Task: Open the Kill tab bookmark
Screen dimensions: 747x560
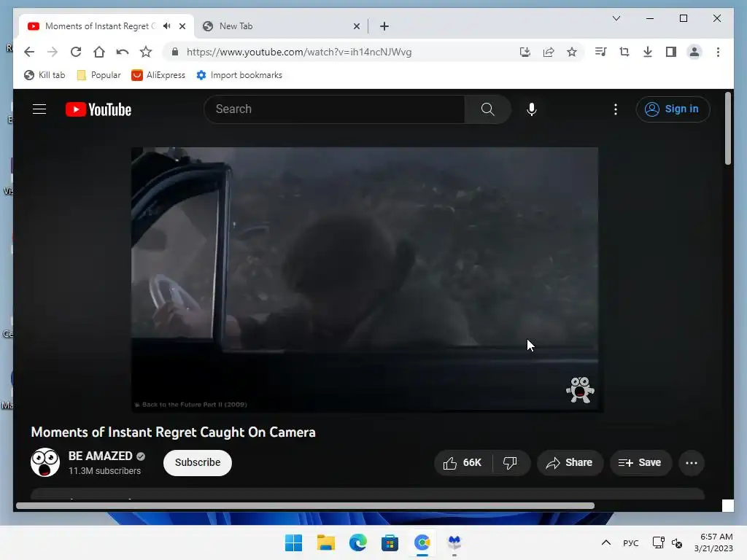Action: click(x=44, y=75)
